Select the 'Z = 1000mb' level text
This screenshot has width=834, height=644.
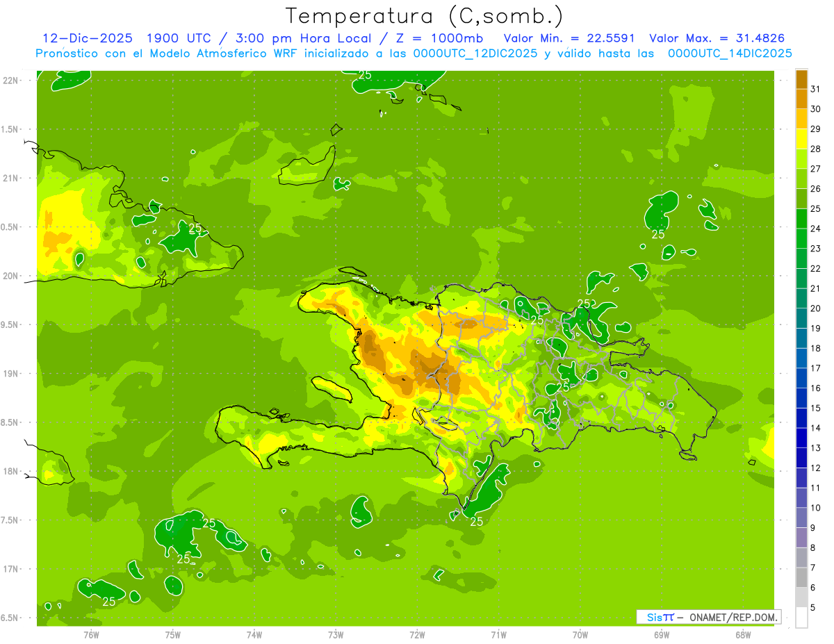441,38
